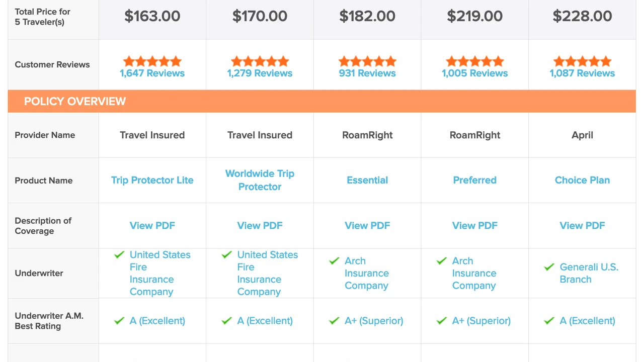Click the star rating above 931 Reviews
The height and width of the screenshot is (362, 644).
click(x=367, y=61)
